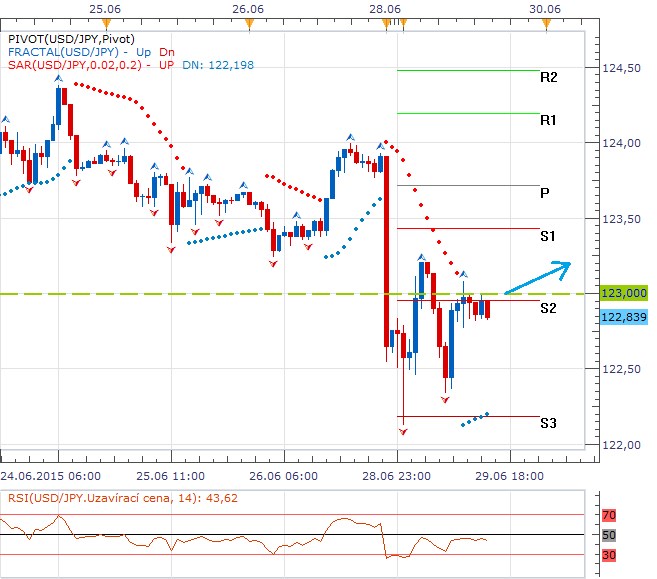The height and width of the screenshot is (579, 657).
Task: Select the R1 resistance pivot label
Action: tap(548, 121)
